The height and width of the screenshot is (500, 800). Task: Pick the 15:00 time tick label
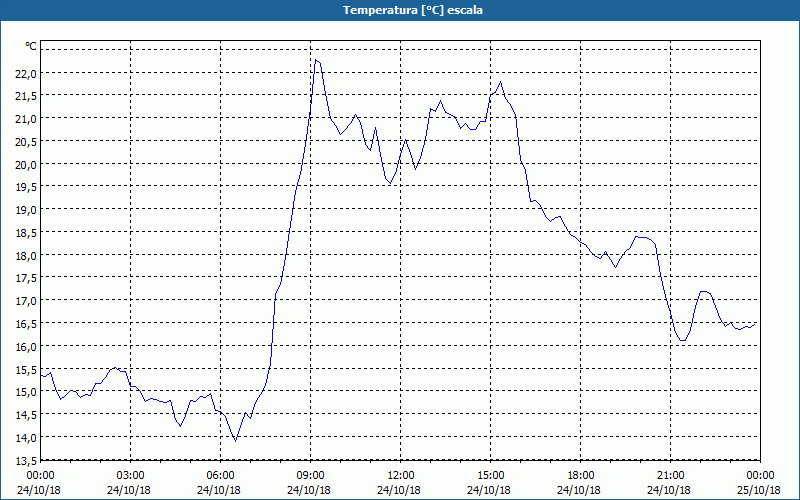490,476
